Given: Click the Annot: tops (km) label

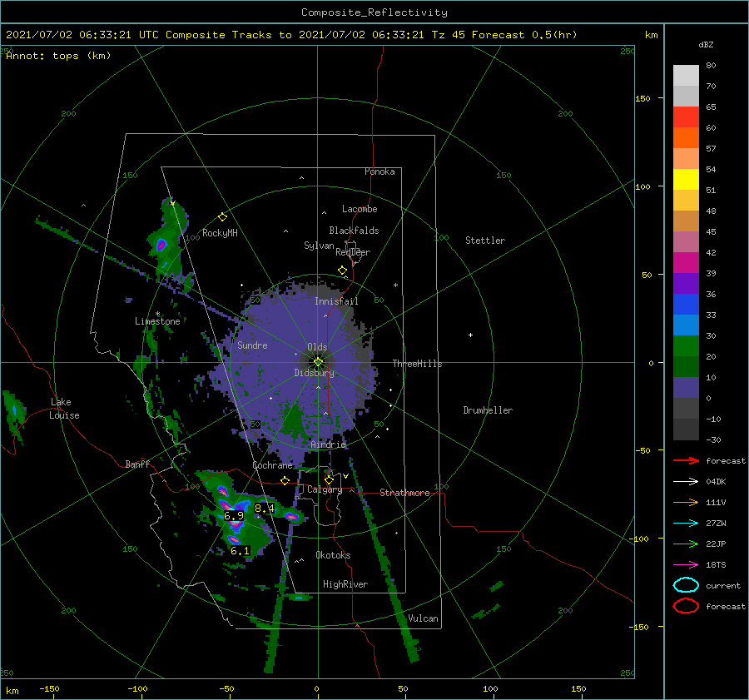Looking at the screenshot, I should click(59, 56).
